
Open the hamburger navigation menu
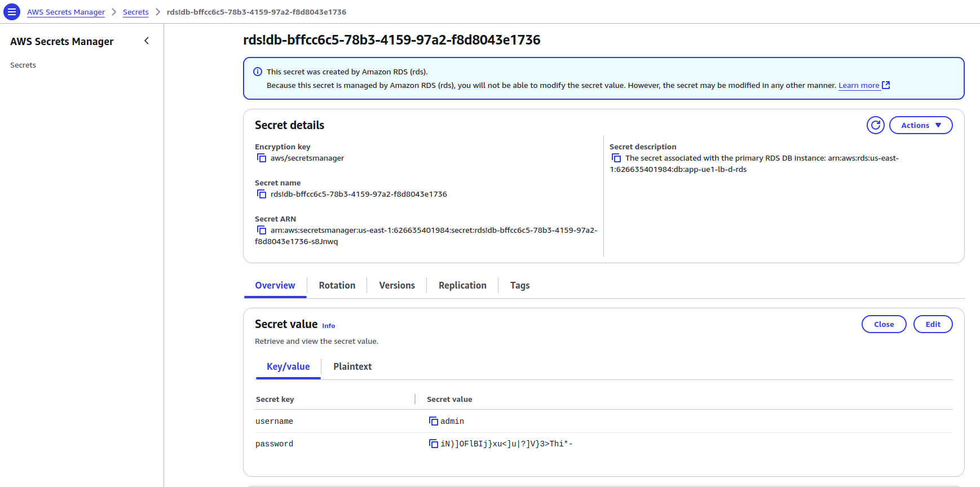pyautogui.click(x=12, y=12)
